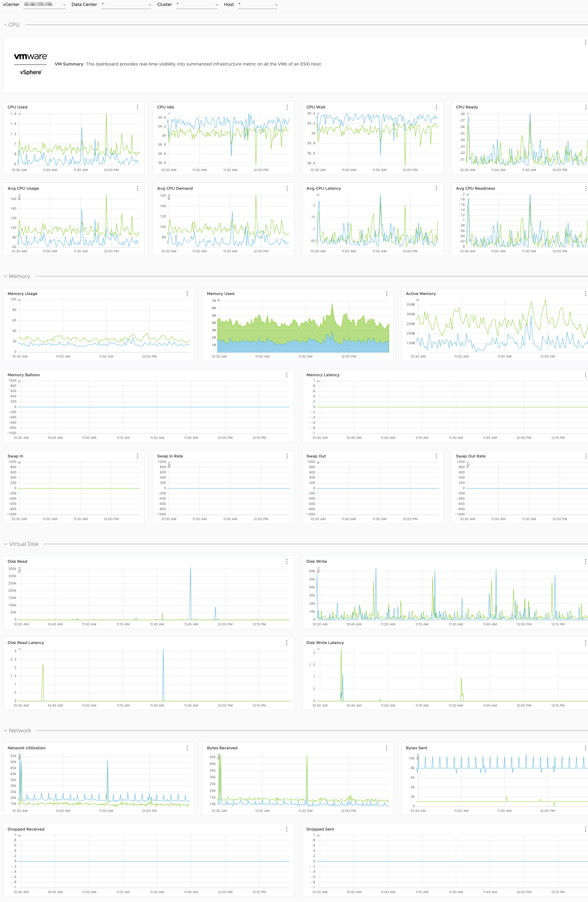Open Bytes Received panel options menu
Screen dimensions: 588x902
click(x=386, y=748)
